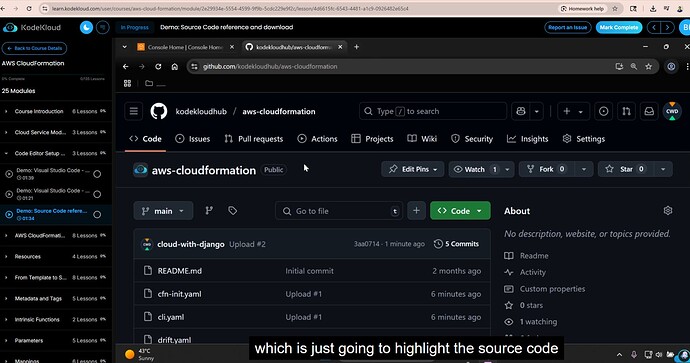Open repository Settings tab
690x363 pixels.
(584, 139)
